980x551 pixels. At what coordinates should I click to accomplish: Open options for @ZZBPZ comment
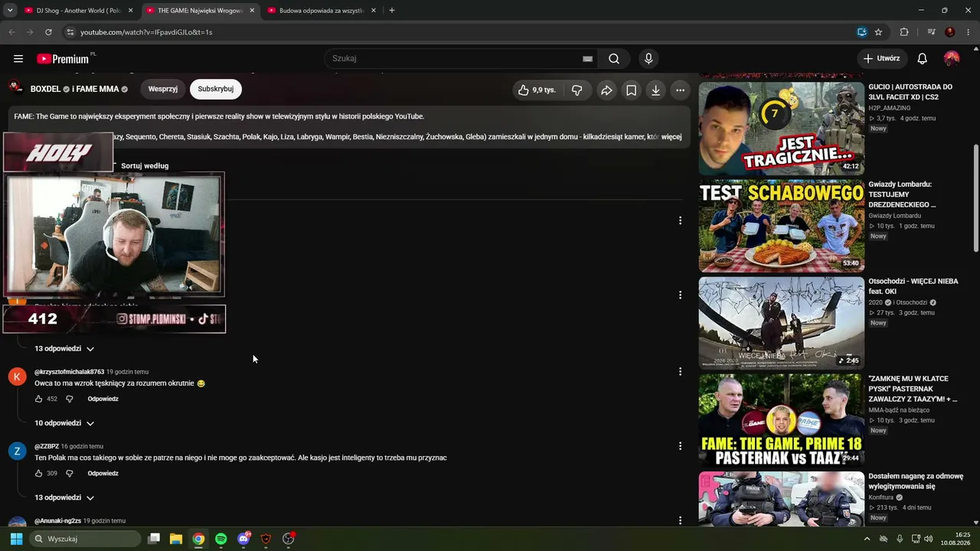pyautogui.click(x=680, y=446)
